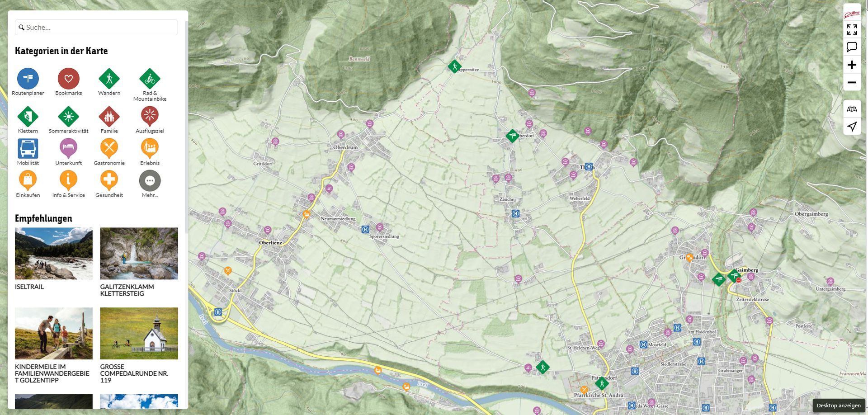Open the feedback speech bubble icon
This screenshot has width=868, height=415.
[x=852, y=47]
